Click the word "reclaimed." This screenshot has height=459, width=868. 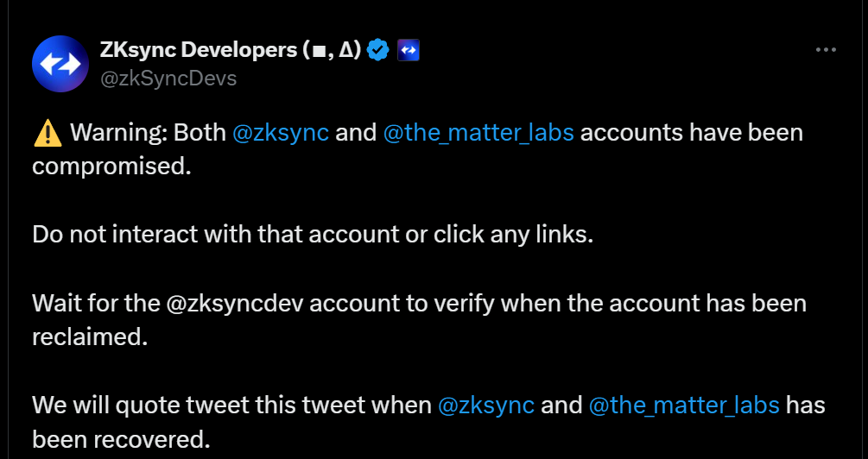90,336
